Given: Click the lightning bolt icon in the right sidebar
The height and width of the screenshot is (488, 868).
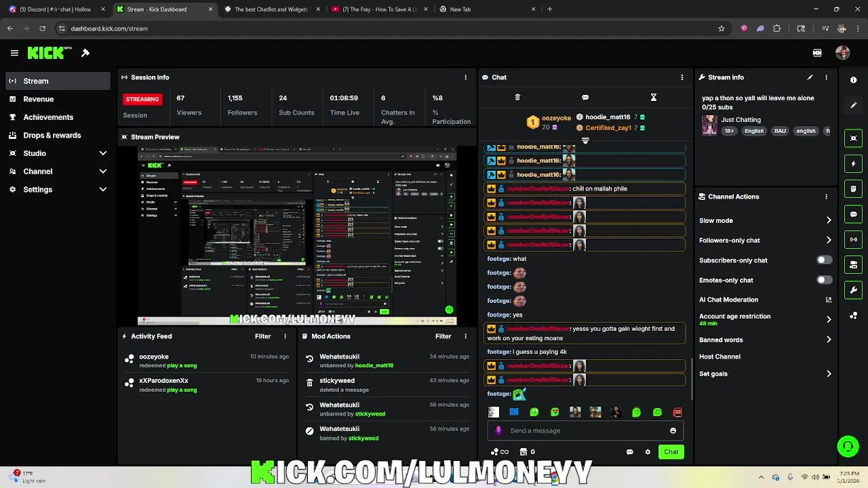Looking at the screenshot, I should point(853,164).
